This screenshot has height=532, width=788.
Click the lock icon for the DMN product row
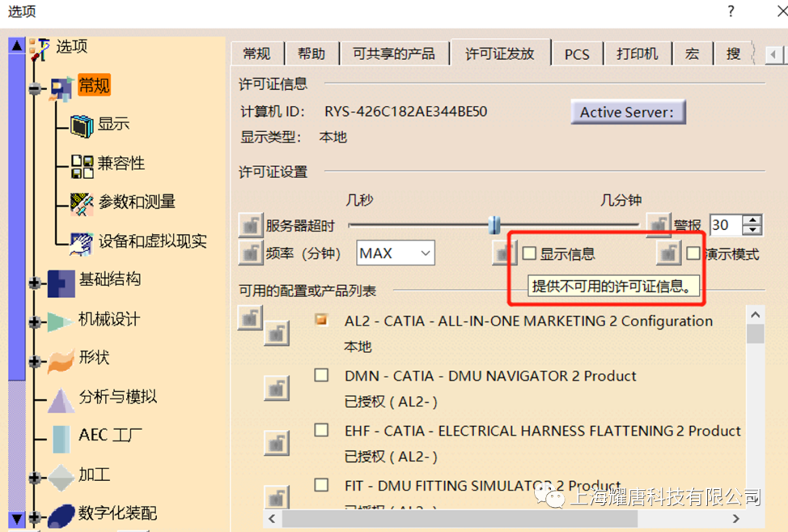[x=277, y=388]
